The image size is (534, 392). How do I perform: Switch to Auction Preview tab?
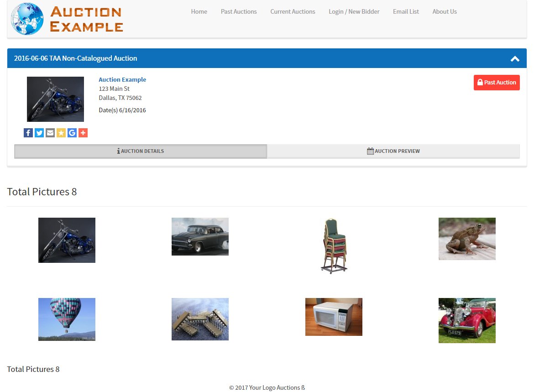tap(393, 151)
